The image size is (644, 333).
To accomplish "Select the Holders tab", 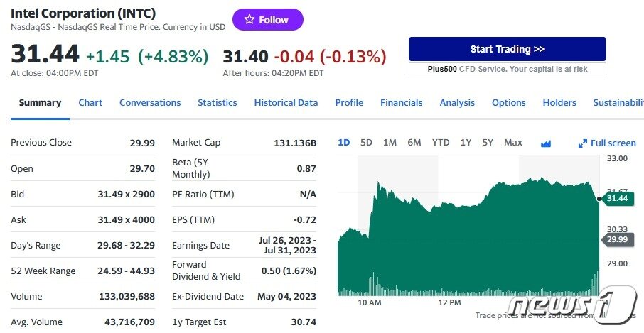I will coord(559,102).
